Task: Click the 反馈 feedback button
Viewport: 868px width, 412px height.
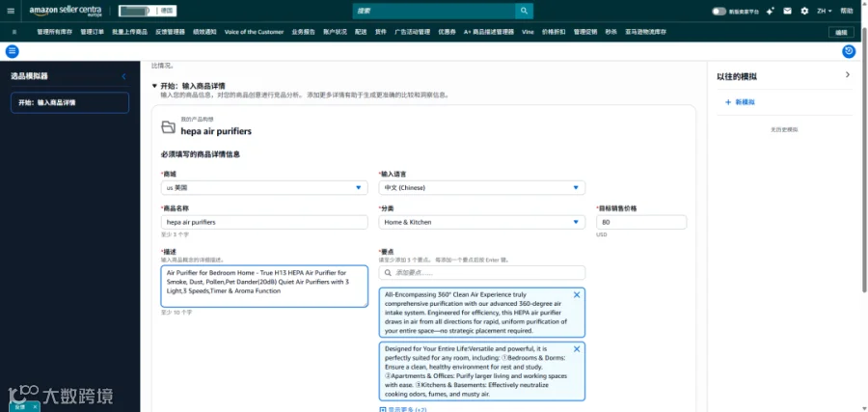Action: (20, 407)
